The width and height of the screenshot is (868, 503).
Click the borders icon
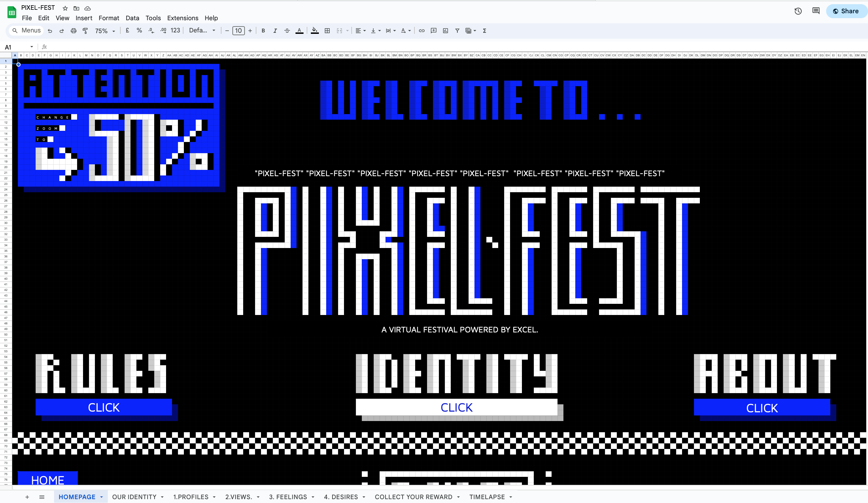(x=327, y=31)
